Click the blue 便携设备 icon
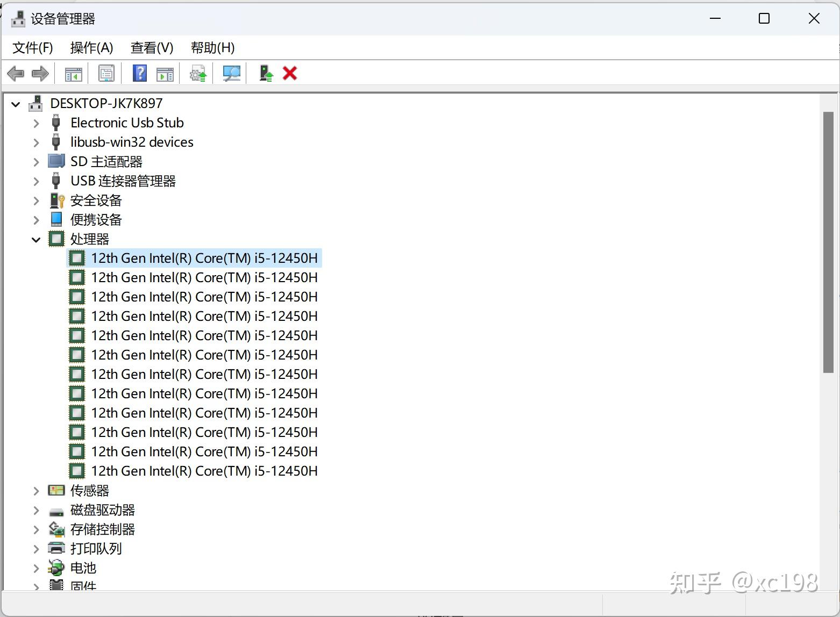 pos(56,219)
